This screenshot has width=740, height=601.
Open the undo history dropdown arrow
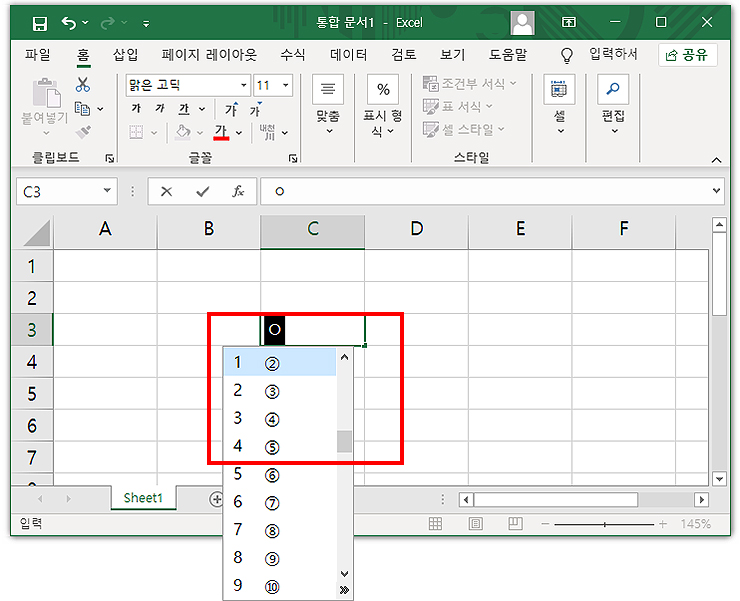85,22
